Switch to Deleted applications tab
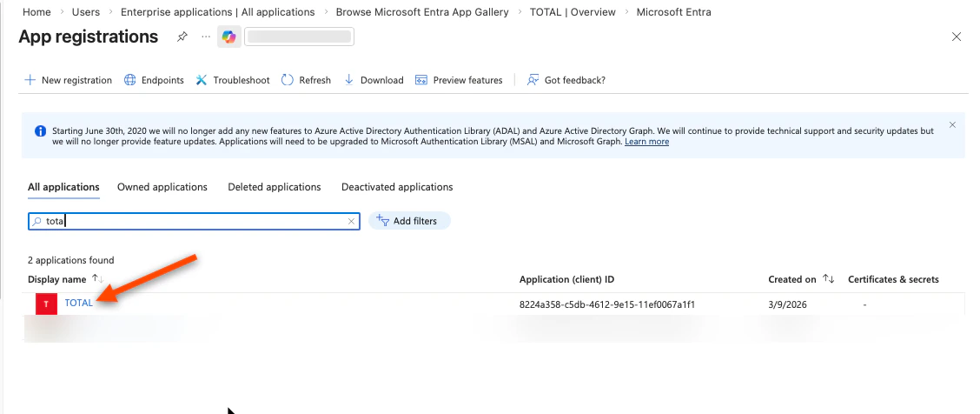This screenshot has height=414, width=980. coord(275,187)
